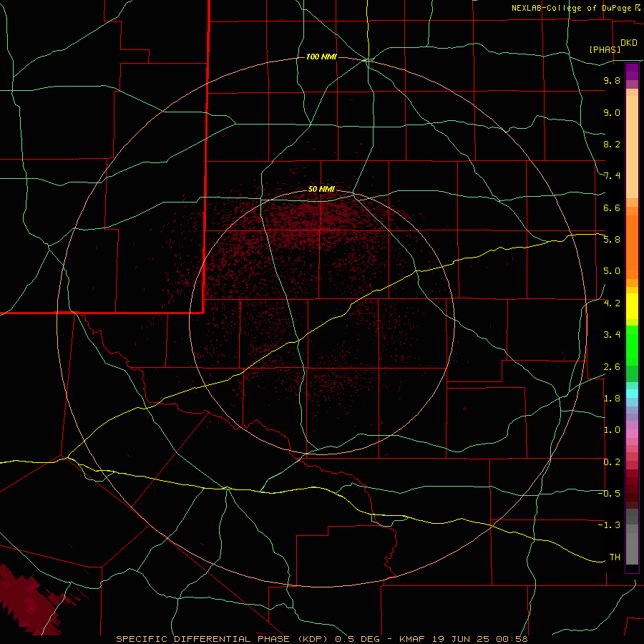Select the cyan colorbar segment
Viewport: 644px width, 644px height.
tap(632, 393)
